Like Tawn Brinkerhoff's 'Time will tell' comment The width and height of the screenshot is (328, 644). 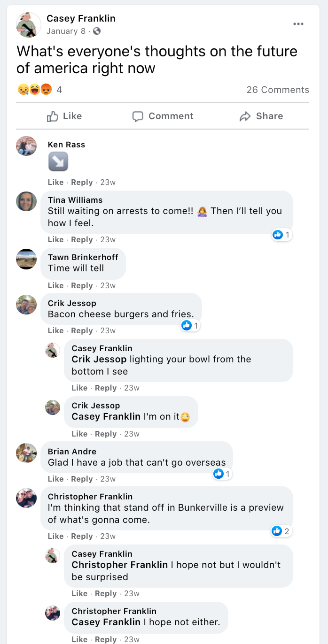tap(55, 285)
